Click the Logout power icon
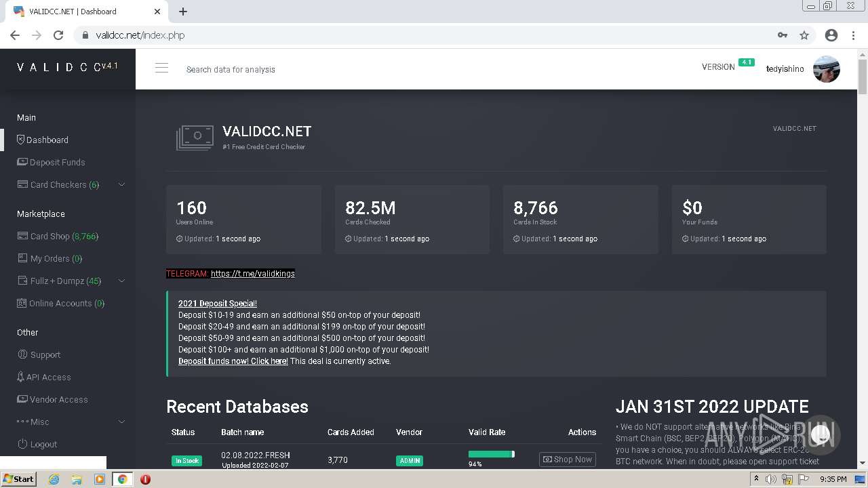 22,444
